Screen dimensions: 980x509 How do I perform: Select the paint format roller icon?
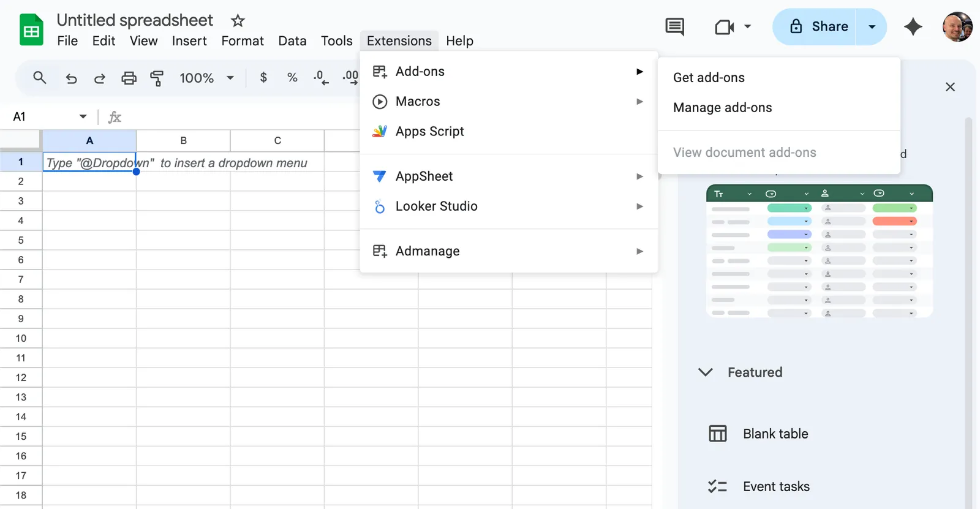click(x=157, y=78)
